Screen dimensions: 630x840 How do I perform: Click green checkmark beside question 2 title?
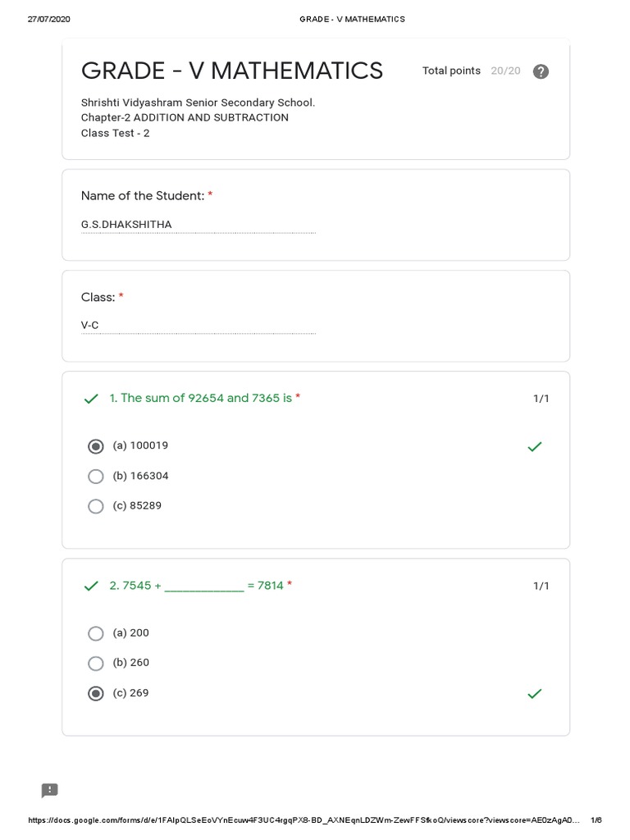click(91, 586)
